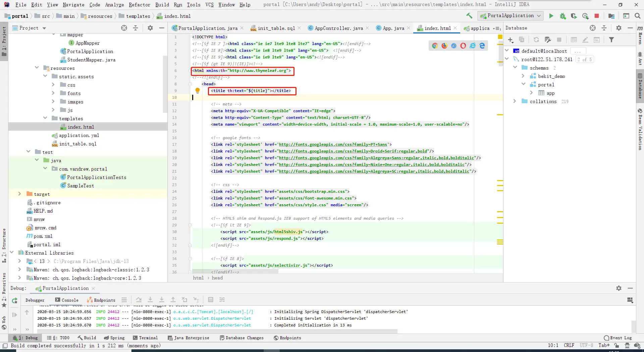The height and width of the screenshot is (352, 644).
Task: Click Rerun PortalApplication icon in Debug panel
Action: [14, 301]
